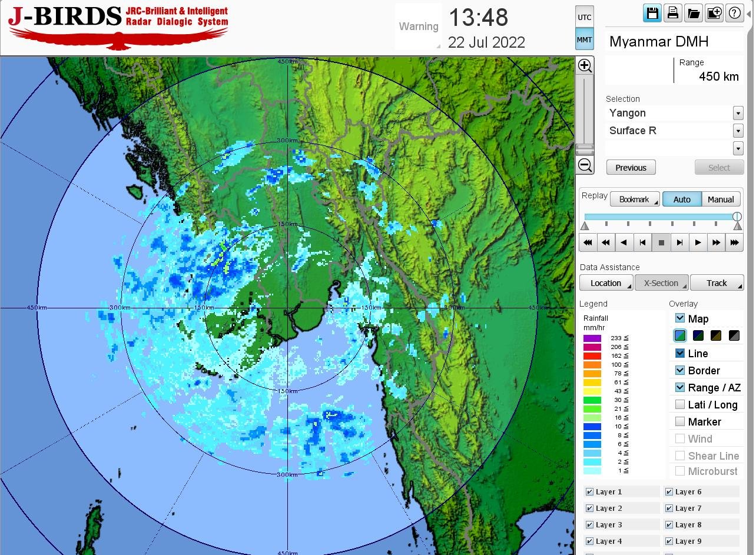The height and width of the screenshot is (555, 756).
Task: Click the print icon in top toolbar
Action: [672, 13]
